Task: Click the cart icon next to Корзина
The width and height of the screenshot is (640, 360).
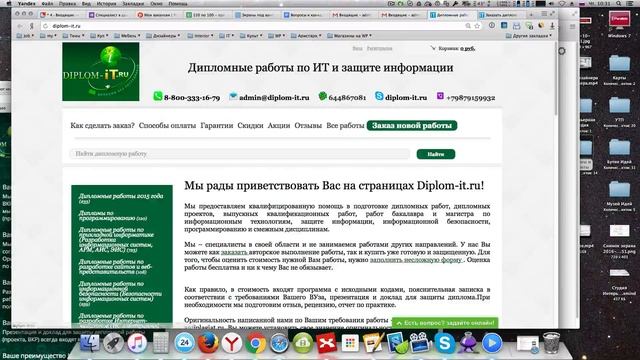Action: click(x=433, y=48)
